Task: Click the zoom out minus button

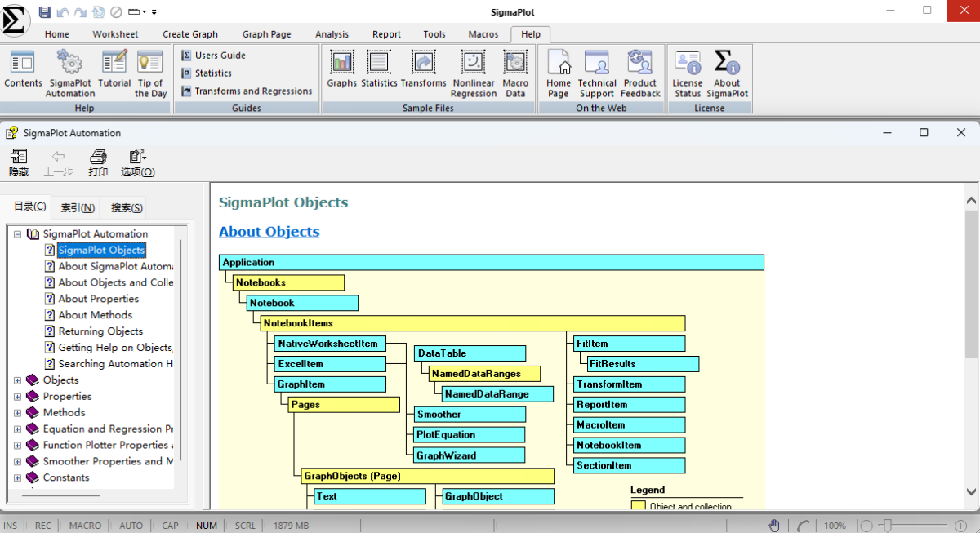Action: (867, 526)
